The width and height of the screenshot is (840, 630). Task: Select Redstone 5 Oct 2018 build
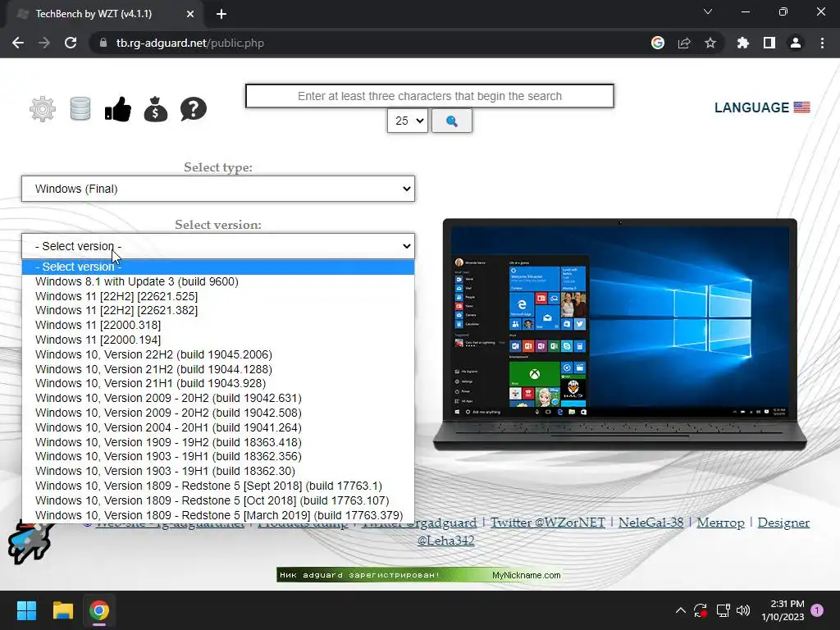(x=218, y=500)
